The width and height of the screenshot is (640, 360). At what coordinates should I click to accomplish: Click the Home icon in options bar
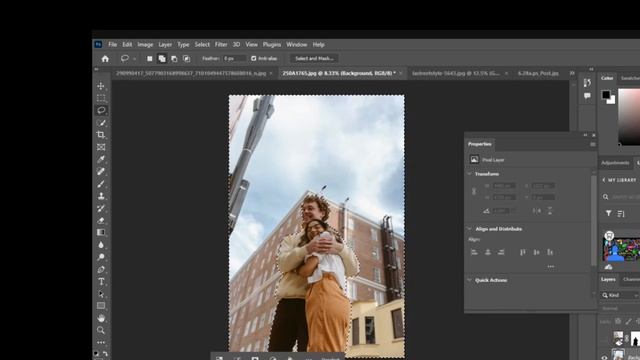(105, 59)
